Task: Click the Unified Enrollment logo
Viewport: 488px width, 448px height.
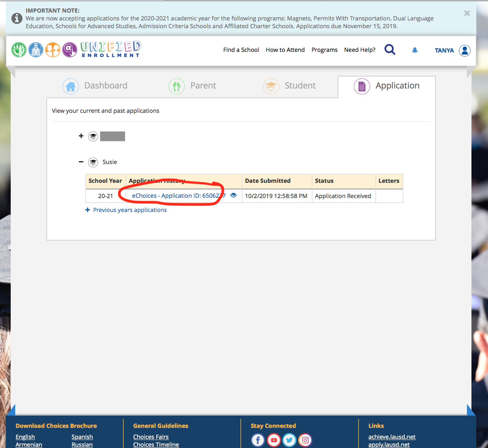Action: (76, 49)
